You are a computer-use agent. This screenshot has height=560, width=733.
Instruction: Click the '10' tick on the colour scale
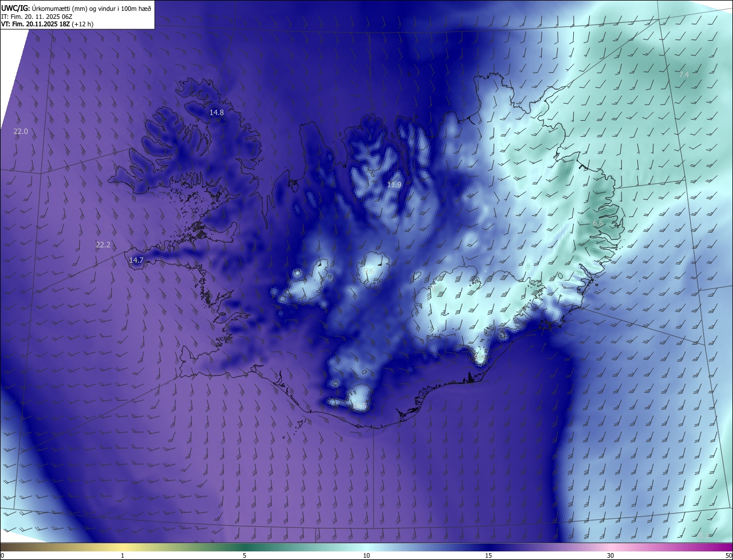(366, 556)
